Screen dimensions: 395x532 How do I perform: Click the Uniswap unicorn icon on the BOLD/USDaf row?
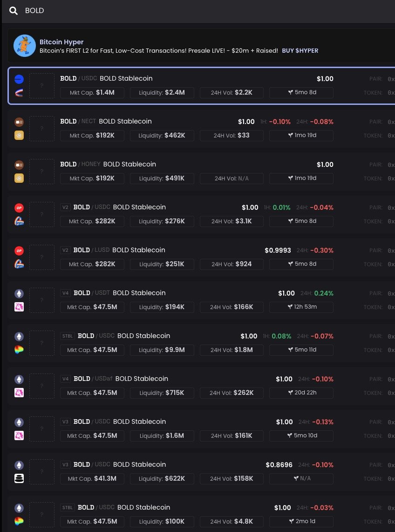point(19,393)
